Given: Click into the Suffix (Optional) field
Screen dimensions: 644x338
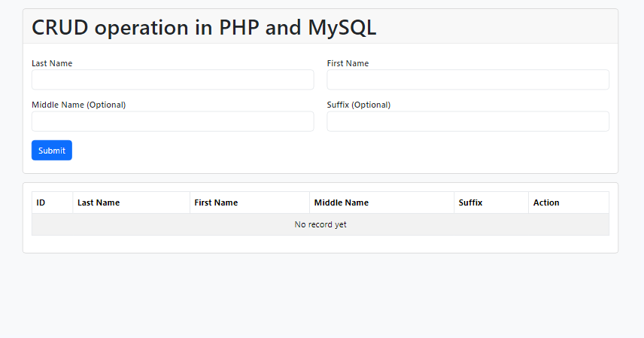Looking at the screenshot, I should tap(468, 121).
